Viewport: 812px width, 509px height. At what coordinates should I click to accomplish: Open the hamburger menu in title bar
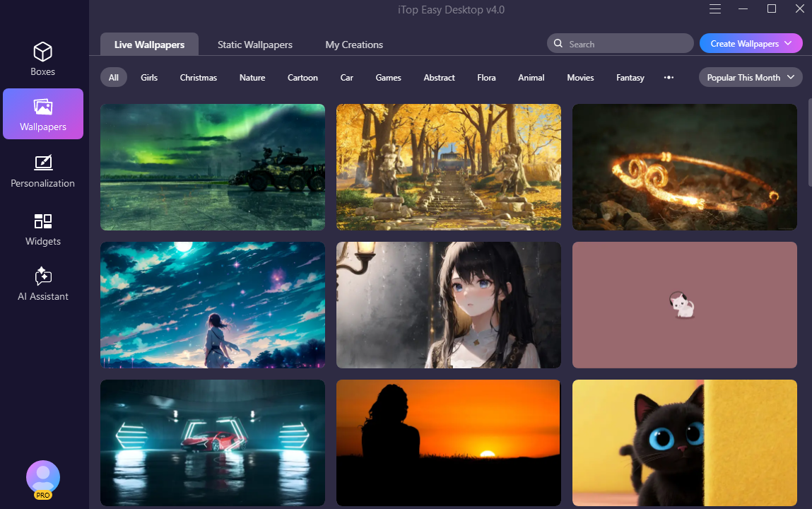point(715,9)
